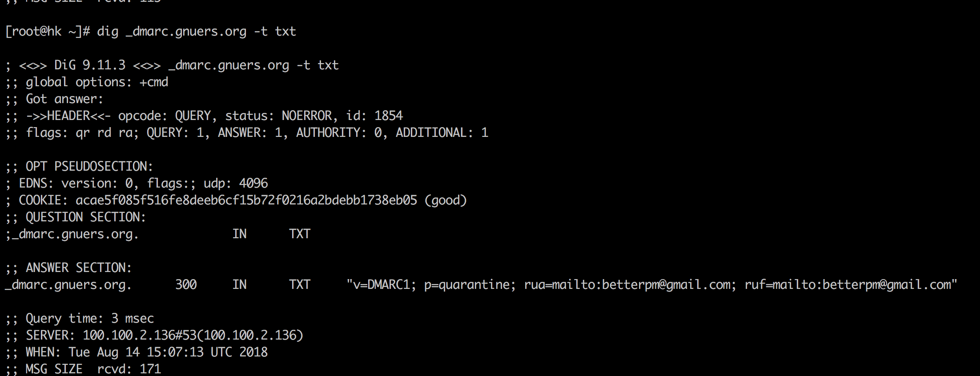The image size is (980, 376).
Task: Click the 'global options: +cmd' line
Action: pyautogui.click(x=96, y=82)
